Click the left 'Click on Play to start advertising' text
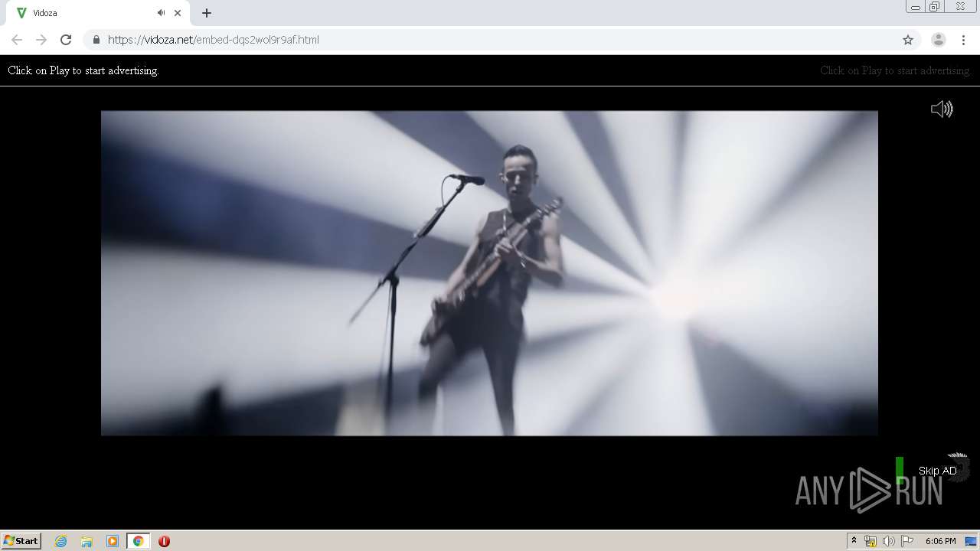This screenshot has height=551, width=980. (83, 70)
